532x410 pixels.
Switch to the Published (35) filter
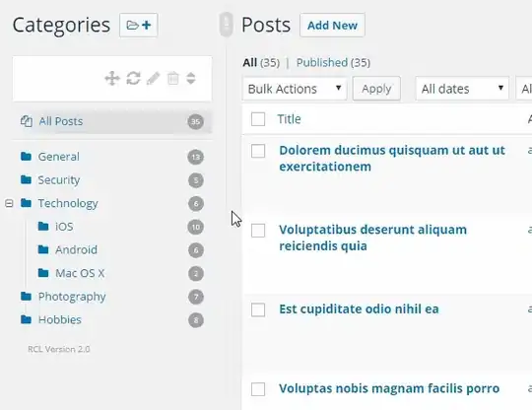tap(333, 63)
